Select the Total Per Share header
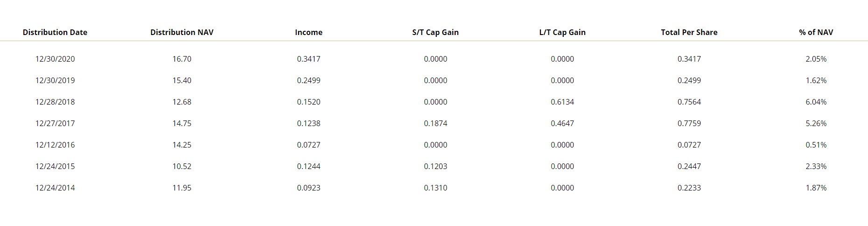The height and width of the screenshot is (226, 868). click(689, 32)
